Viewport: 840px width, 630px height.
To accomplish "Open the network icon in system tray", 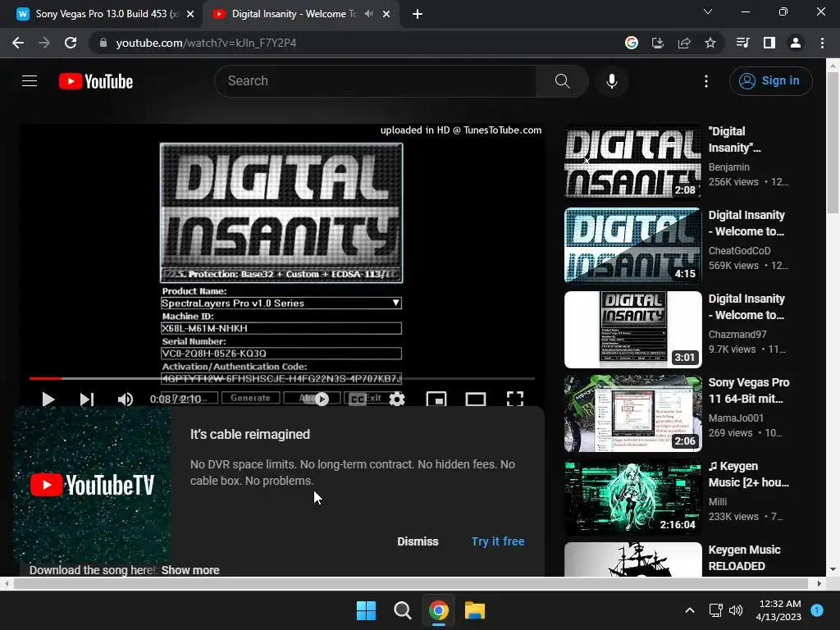I will pos(715,610).
